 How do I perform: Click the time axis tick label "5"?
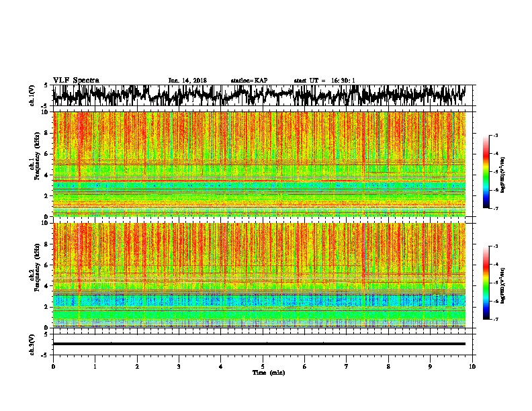pyautogui.click(x=263, y=367)
